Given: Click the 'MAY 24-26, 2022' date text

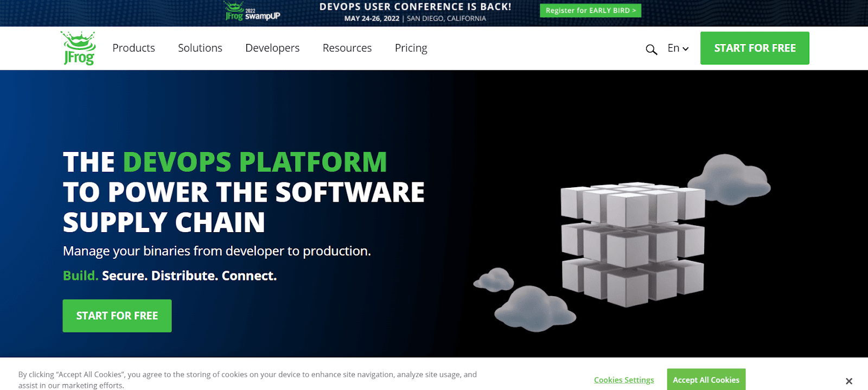Looking at the screenshot, I should coord(372,18).
